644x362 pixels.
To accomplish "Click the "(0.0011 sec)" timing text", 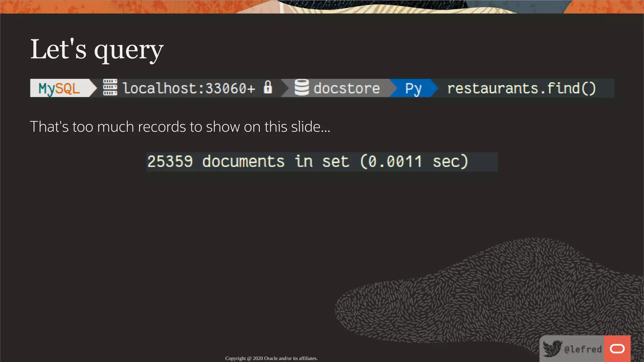I will point(414,162).
